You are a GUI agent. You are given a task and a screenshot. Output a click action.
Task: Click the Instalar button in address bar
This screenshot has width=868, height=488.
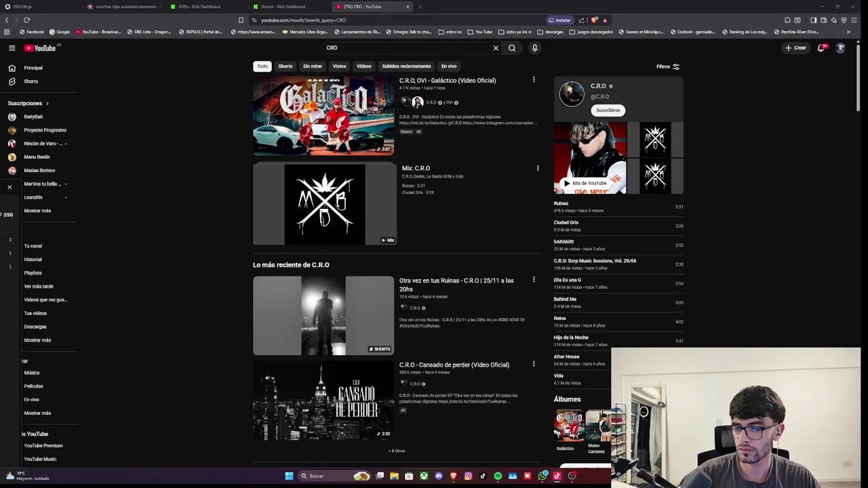pos(559,20)
